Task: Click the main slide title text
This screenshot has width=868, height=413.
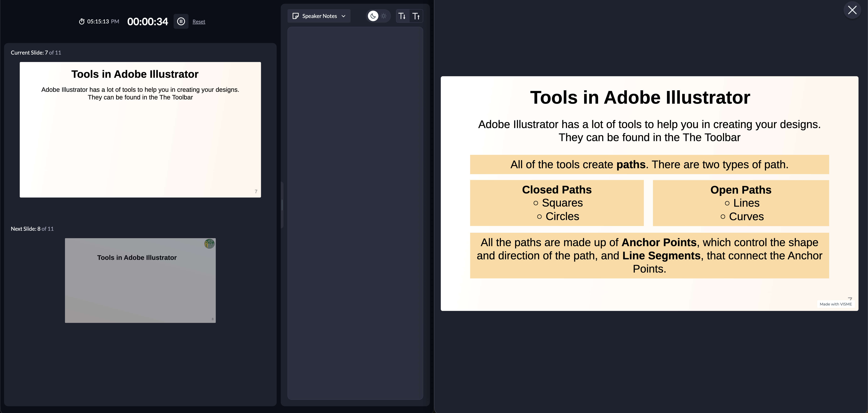Action: 640,98
